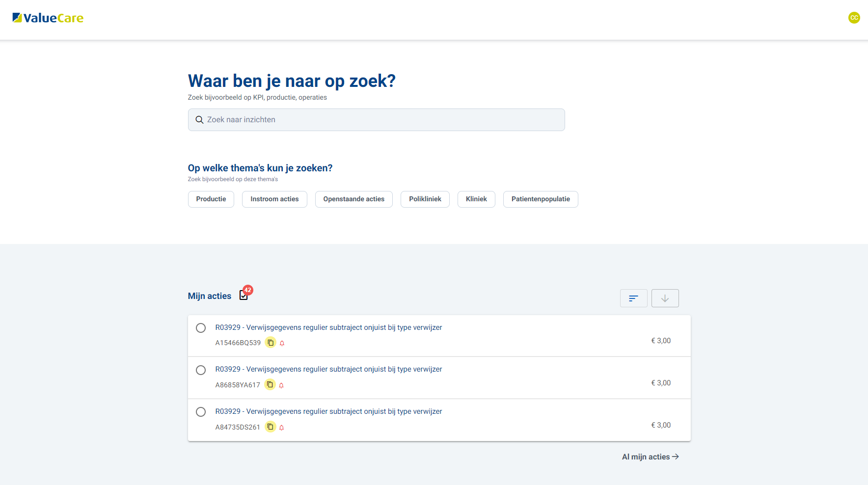Click the ValueCare logo
This screenshot has height=485, width=868.
pyautogui.click(x=48, y=18)
